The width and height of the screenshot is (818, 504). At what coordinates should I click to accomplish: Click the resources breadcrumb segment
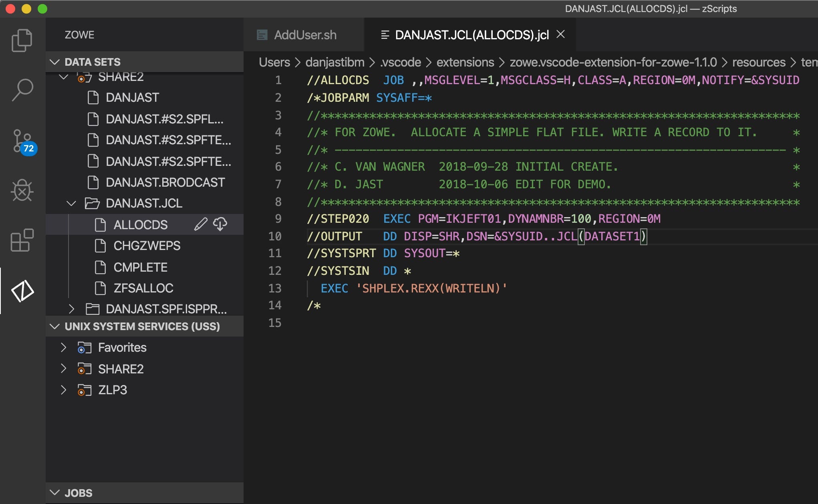[758, 62]
